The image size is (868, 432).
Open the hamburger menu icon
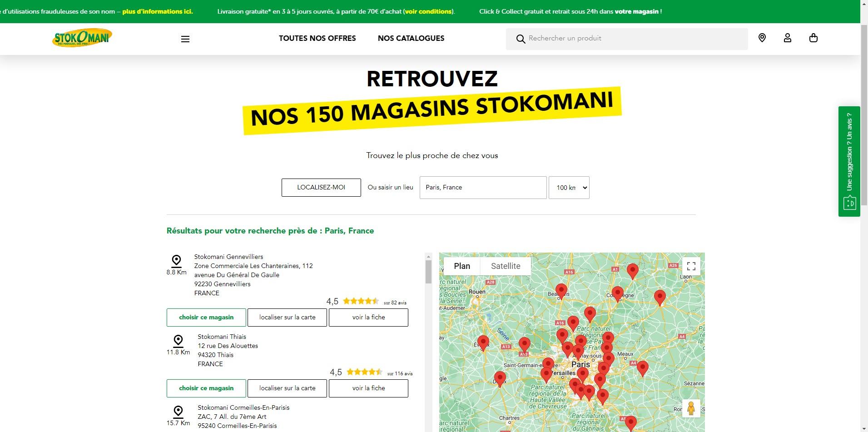point(185,39)
